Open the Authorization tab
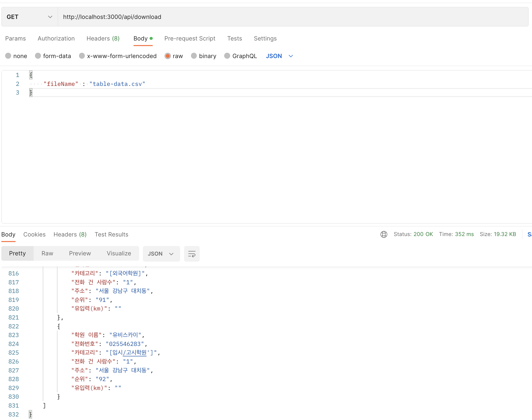 coord(56,38)
